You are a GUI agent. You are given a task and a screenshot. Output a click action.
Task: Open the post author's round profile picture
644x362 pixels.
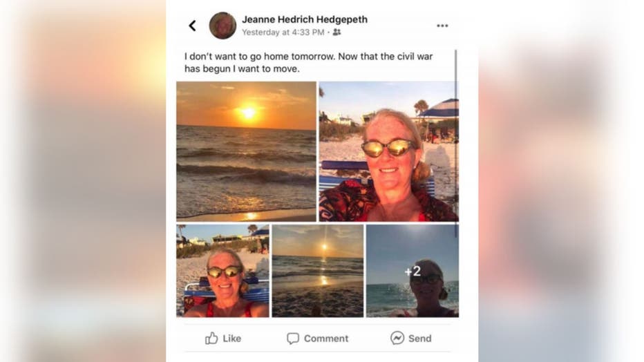click(x=222, y=26)
